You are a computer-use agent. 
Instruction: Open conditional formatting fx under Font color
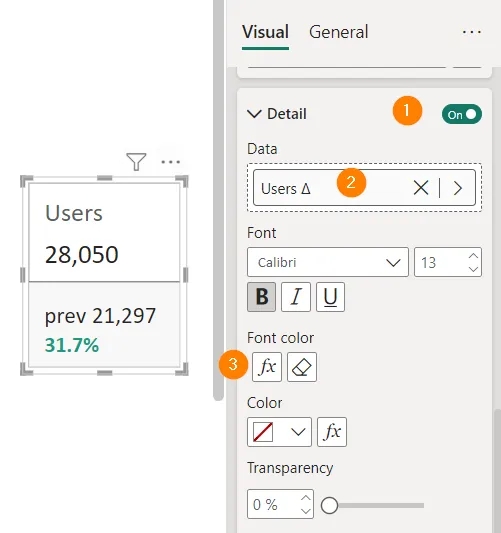pos(267,367)
